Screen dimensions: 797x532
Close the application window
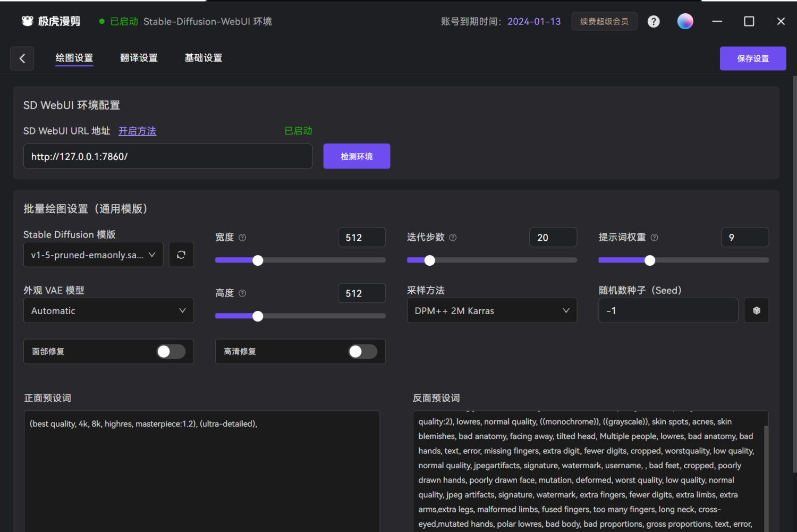point(781,21)
